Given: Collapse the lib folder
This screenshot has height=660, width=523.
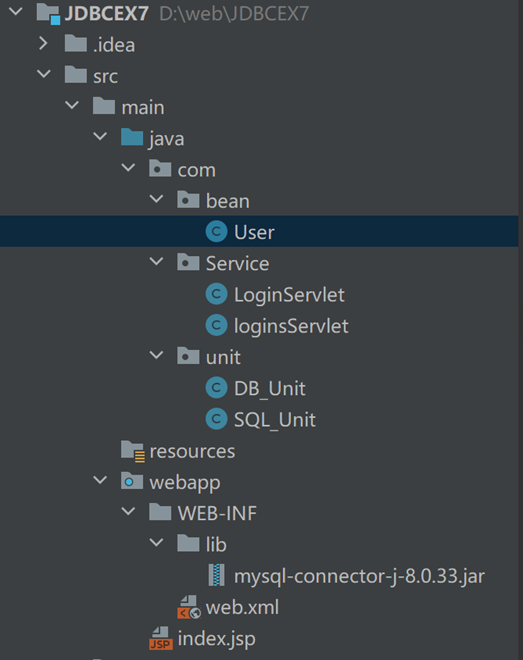Looking at the screenshot, I should [157, 542].
